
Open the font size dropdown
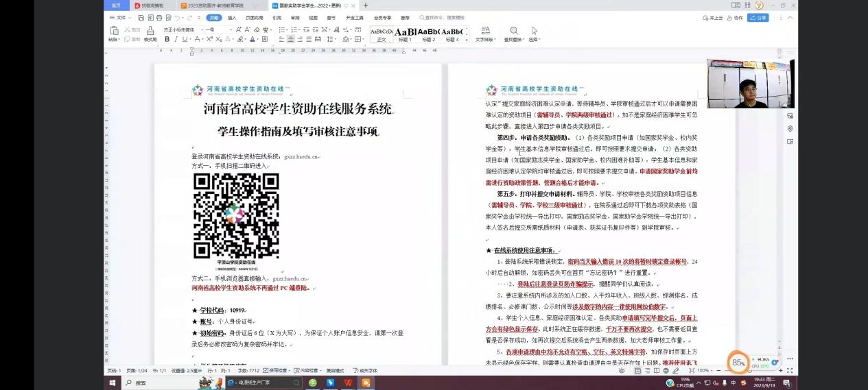tap(218, 29)
